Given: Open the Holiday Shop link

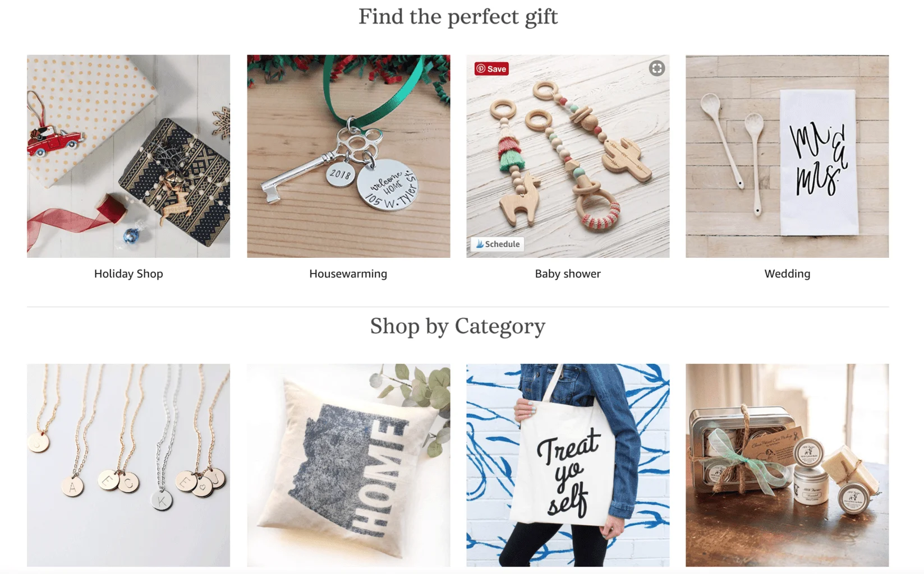Looking at the screenshot, I should tap(128, 274).
